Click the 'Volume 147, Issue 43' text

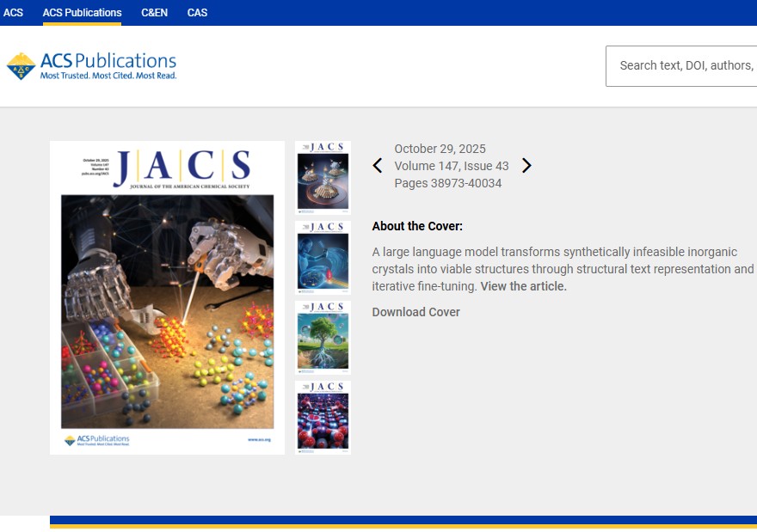pyautogui.click(x=452, y=166)
